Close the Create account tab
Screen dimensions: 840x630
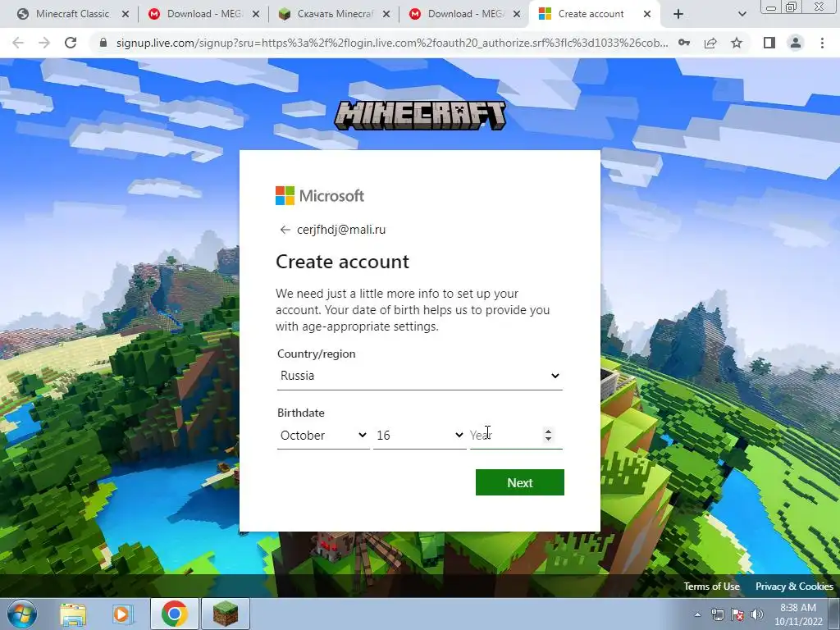coord(647,14)
